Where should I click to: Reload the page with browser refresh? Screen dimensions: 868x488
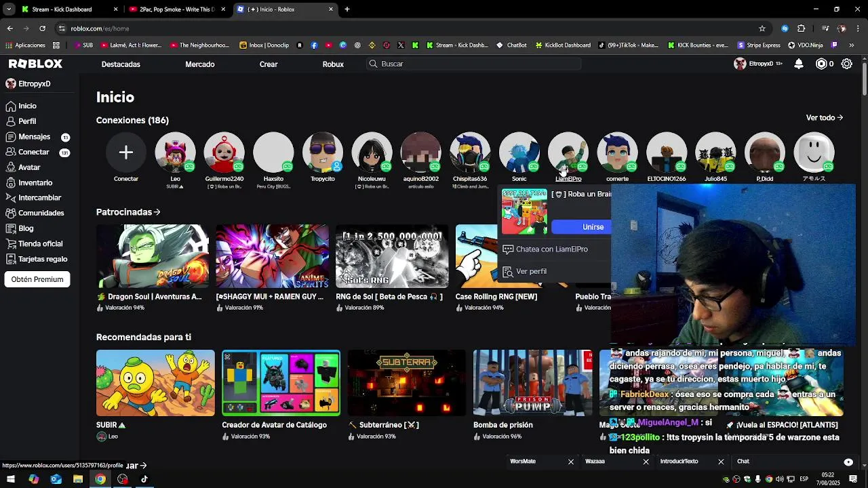point(42,28)
